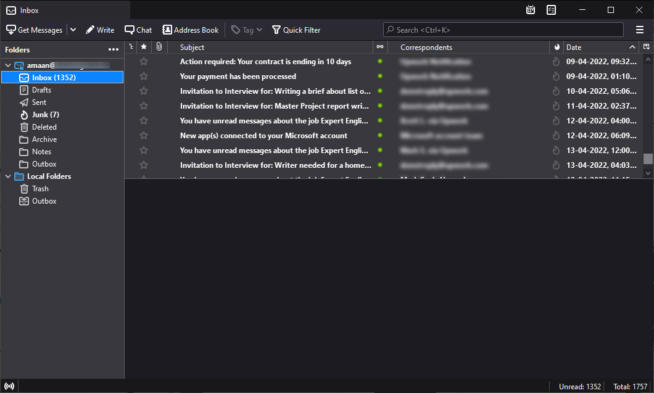Click the online status icon in status bar

pos(9,386)
